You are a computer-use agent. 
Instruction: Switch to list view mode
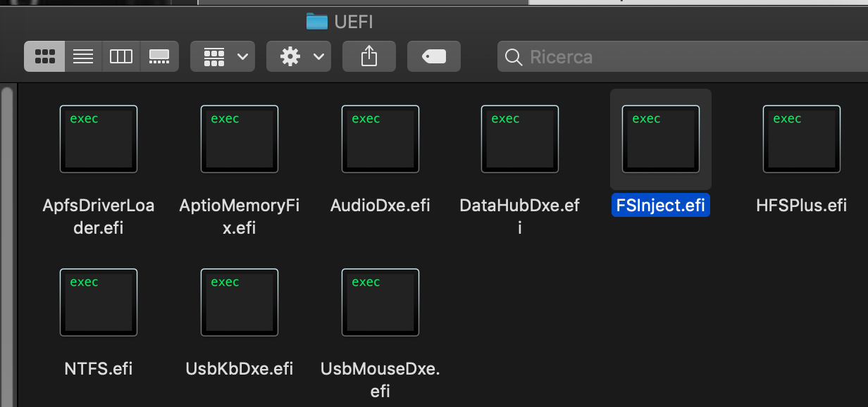pyautogui.click(x=83, y=56)
